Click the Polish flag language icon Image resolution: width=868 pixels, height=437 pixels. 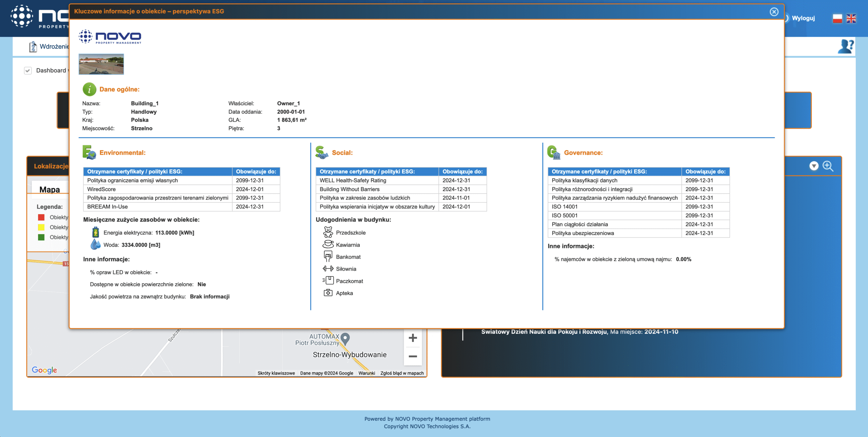837,18
